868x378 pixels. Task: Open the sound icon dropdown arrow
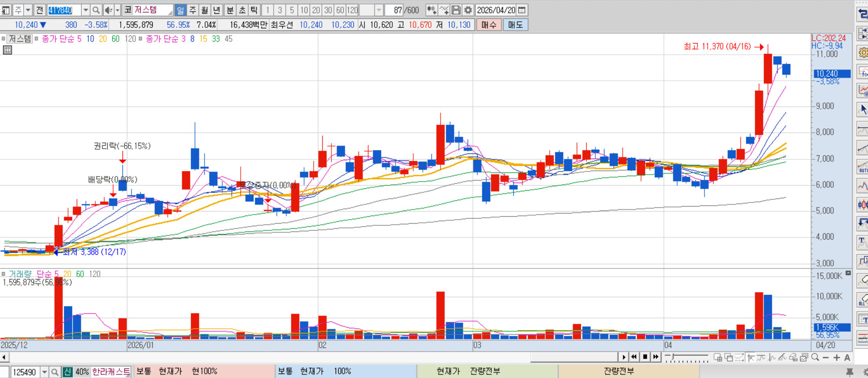117,10
